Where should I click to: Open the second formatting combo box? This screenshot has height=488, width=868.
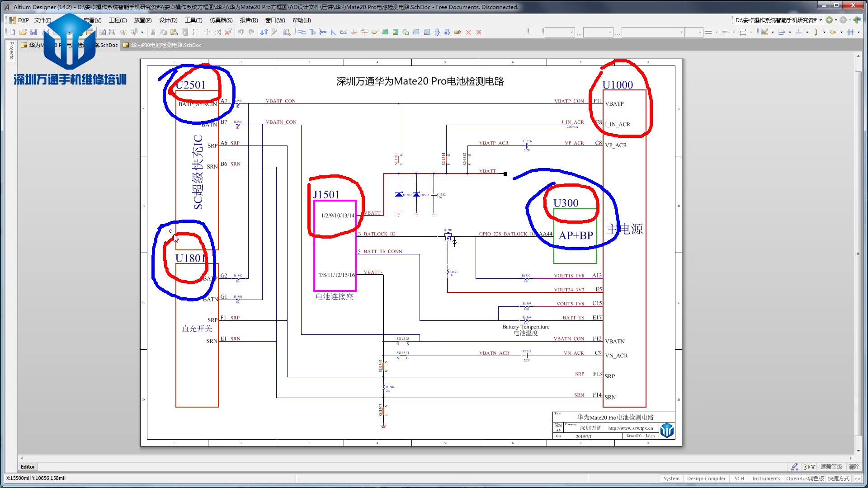tap(598, 32)
